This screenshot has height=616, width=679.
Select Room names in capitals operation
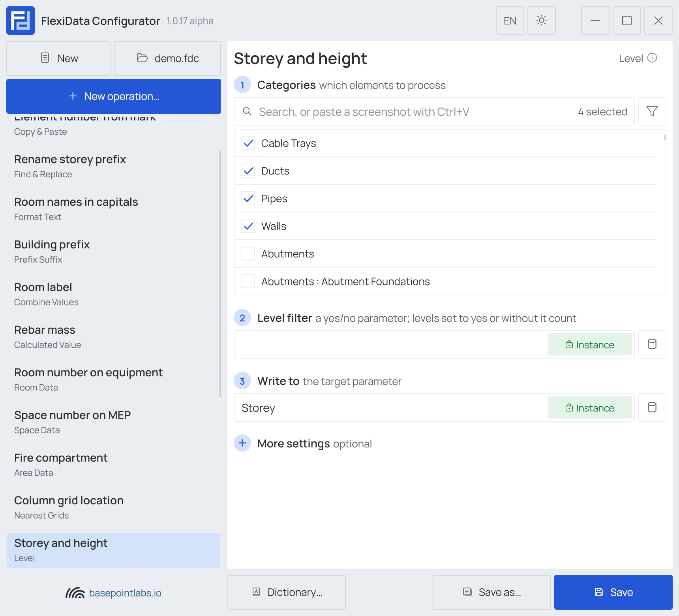(113, 208)
